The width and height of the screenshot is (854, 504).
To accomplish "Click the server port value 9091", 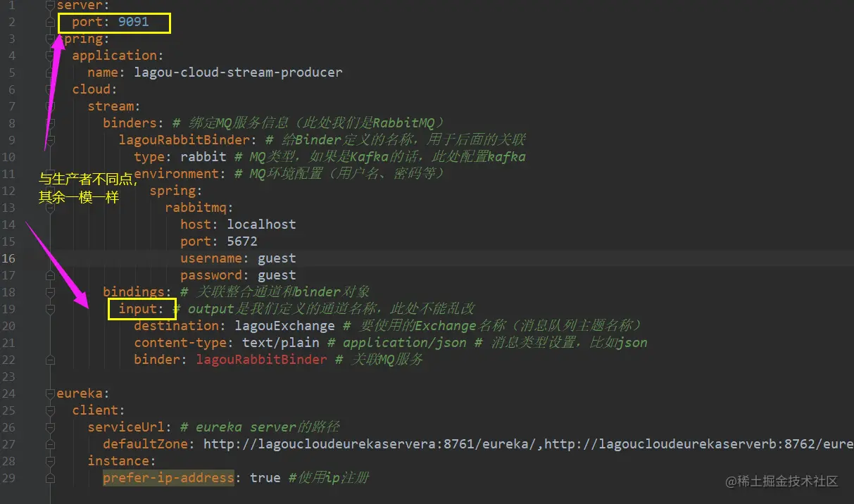I will click(133, 22).
